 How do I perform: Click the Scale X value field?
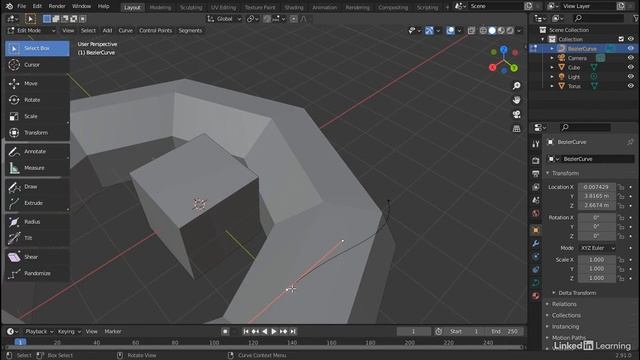pos(597,260)
